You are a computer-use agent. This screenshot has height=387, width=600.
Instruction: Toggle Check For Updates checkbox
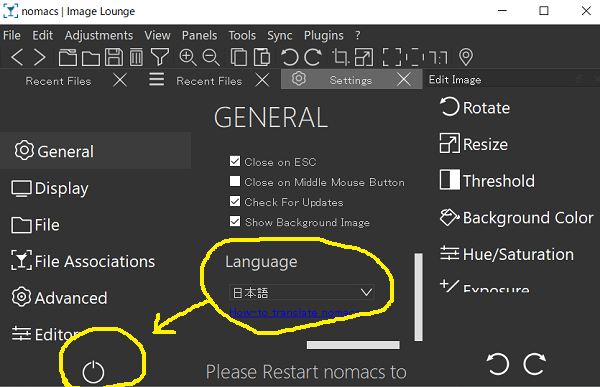coord(235,201)
